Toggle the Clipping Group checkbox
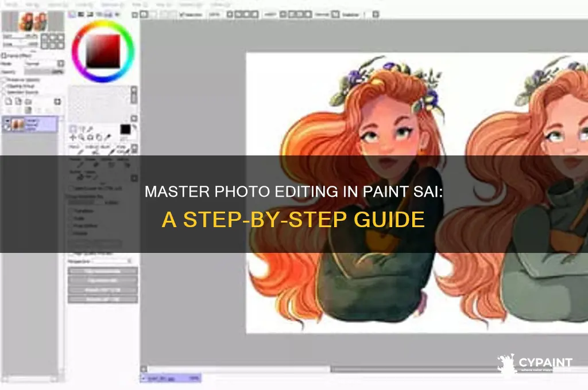The height and width of the screenshot is (390, 588). tap(4, 86)
